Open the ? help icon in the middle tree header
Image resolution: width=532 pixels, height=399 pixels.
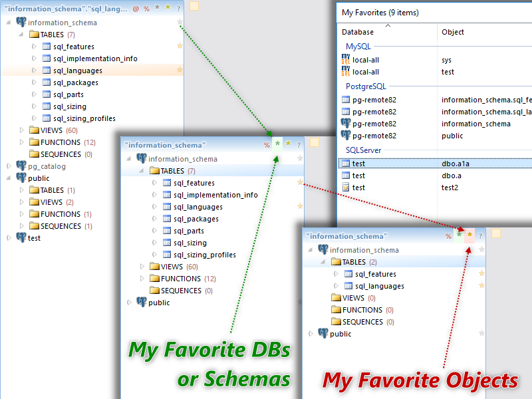[x=299, y=145]
